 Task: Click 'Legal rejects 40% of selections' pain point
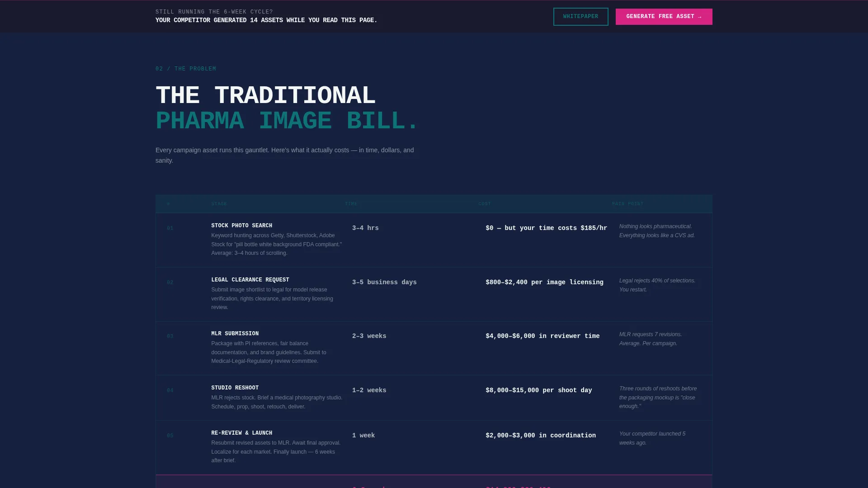tap(657, 285)
